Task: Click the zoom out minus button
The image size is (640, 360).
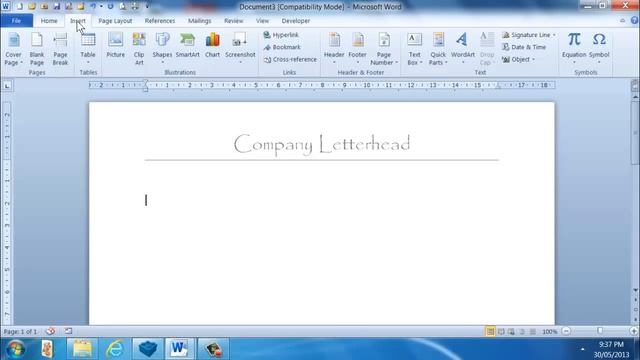Action: click(566, 331)
